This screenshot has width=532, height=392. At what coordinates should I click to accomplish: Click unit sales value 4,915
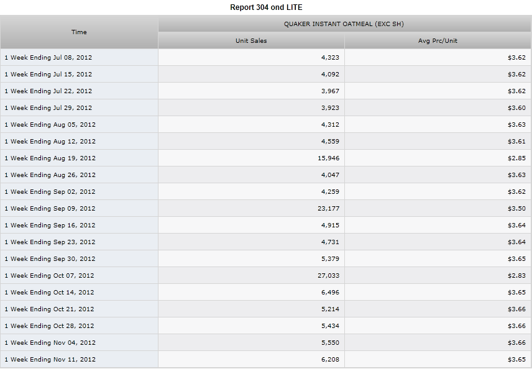point(330,226)
